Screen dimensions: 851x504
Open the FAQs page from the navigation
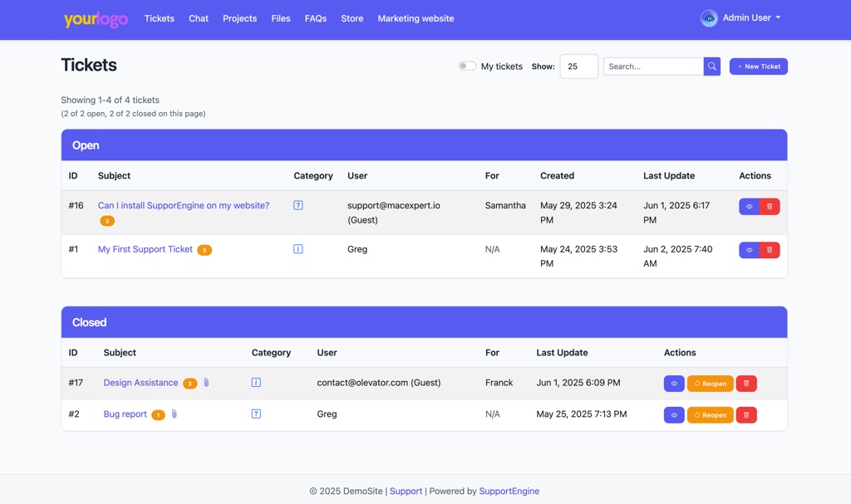(x=316, y=18)
